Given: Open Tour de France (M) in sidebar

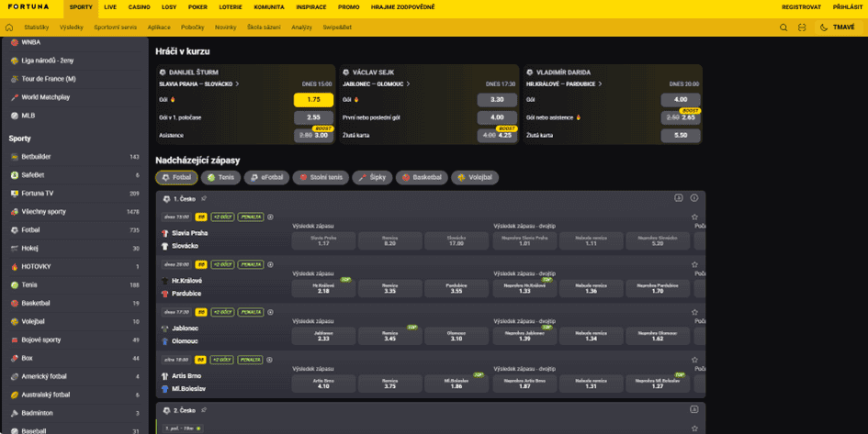Looking at the screenshot, I should pyautogui.click(x=74, y=79).
